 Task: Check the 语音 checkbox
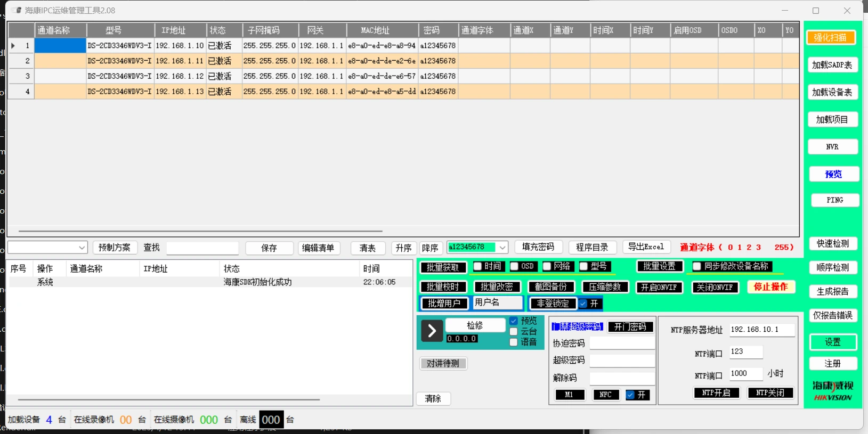514,342
